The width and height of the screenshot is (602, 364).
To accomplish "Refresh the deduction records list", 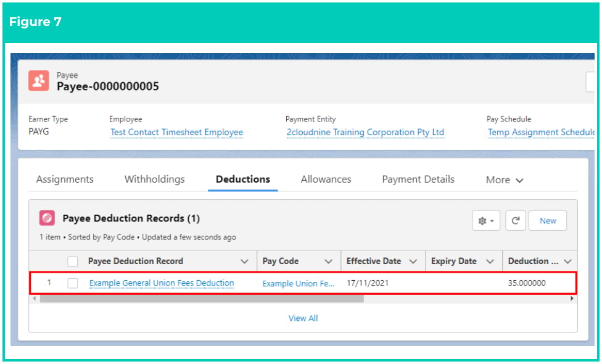I will tap(515, 221).
